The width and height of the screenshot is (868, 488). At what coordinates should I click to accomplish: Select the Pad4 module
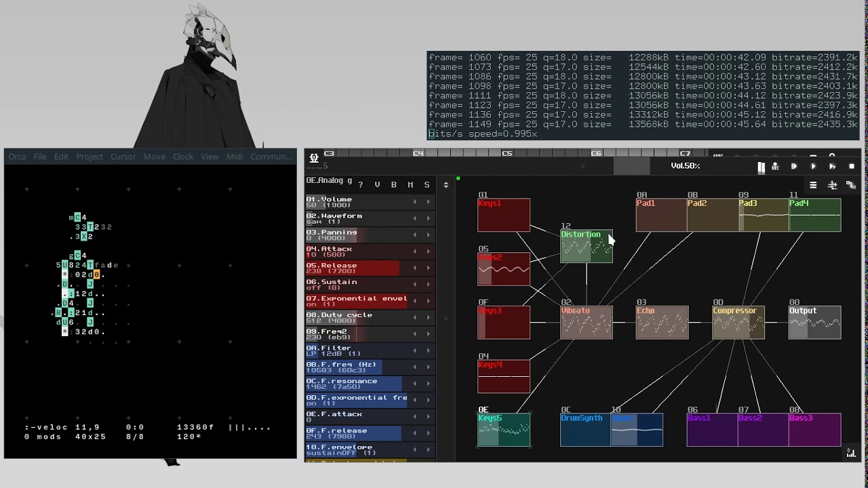[815, 215]
